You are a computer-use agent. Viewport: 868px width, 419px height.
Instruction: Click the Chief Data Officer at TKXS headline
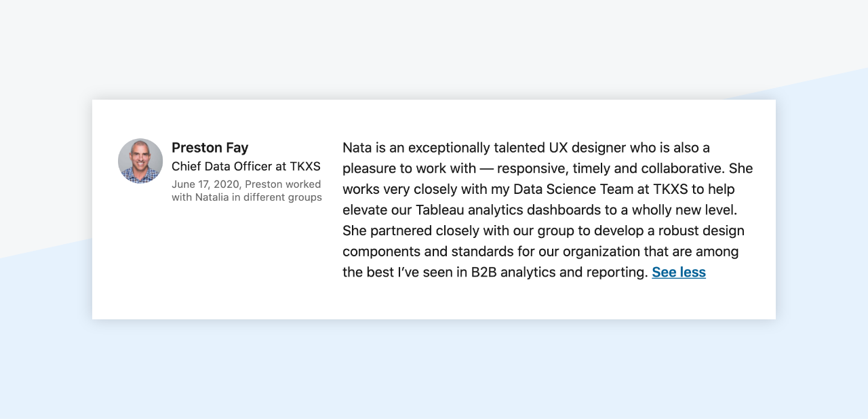tap(246, 166)
